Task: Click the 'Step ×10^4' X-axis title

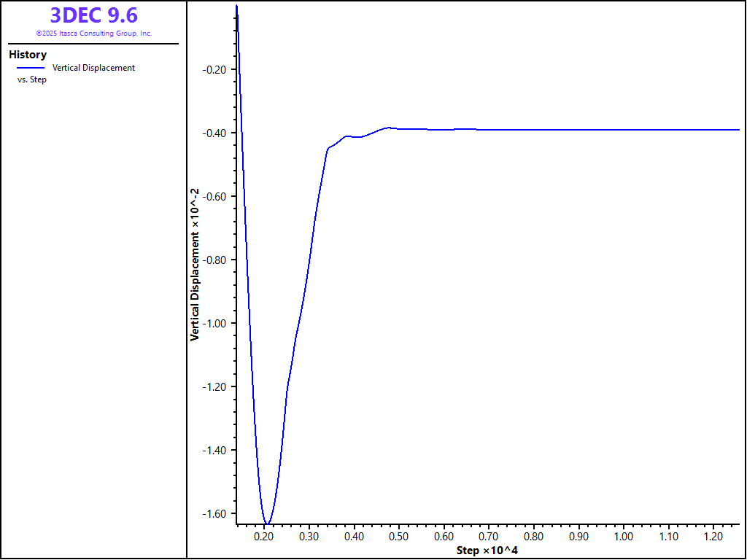Action: coord(487,550)
